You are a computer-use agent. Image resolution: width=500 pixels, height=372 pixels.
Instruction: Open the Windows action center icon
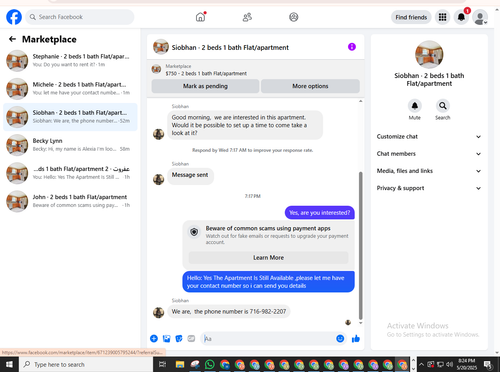point(488,364)
